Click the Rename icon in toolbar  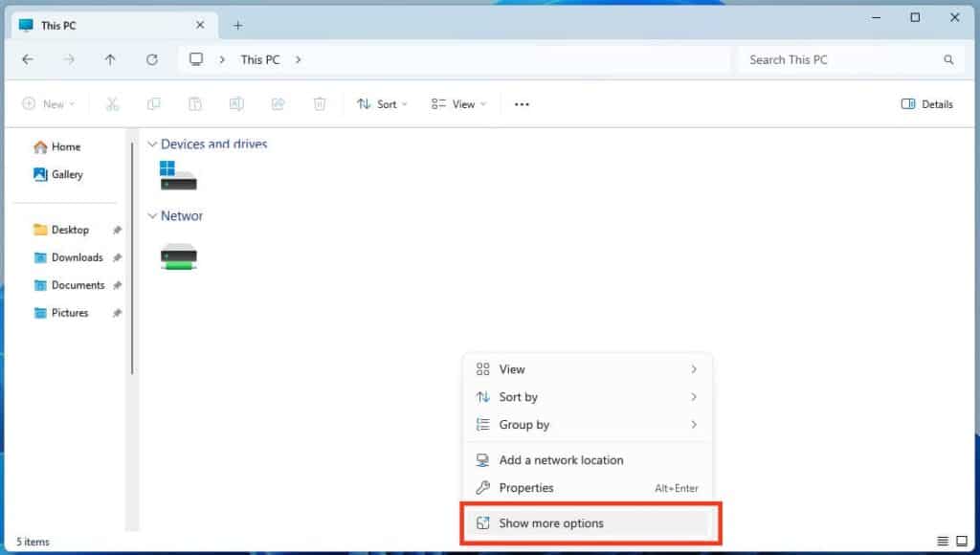(x=236, y=104)
